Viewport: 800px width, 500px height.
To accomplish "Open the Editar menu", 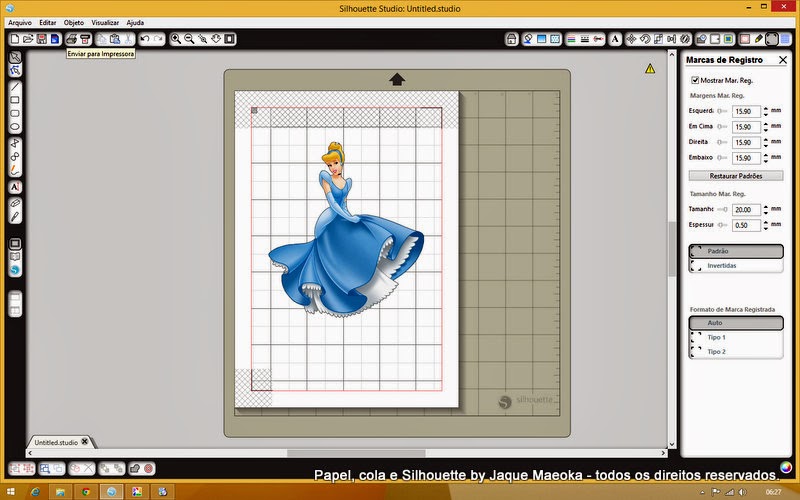I will coord(47,22).
